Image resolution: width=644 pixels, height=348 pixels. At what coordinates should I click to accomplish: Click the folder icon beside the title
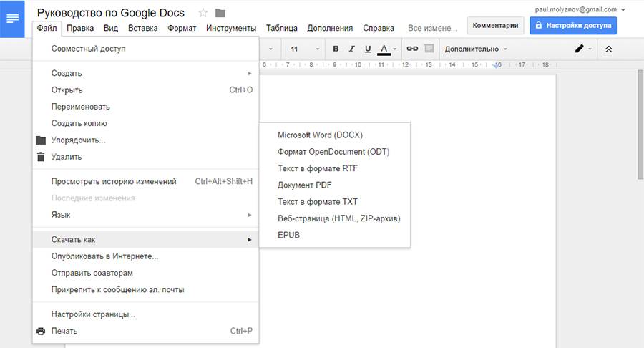point(220,13)
